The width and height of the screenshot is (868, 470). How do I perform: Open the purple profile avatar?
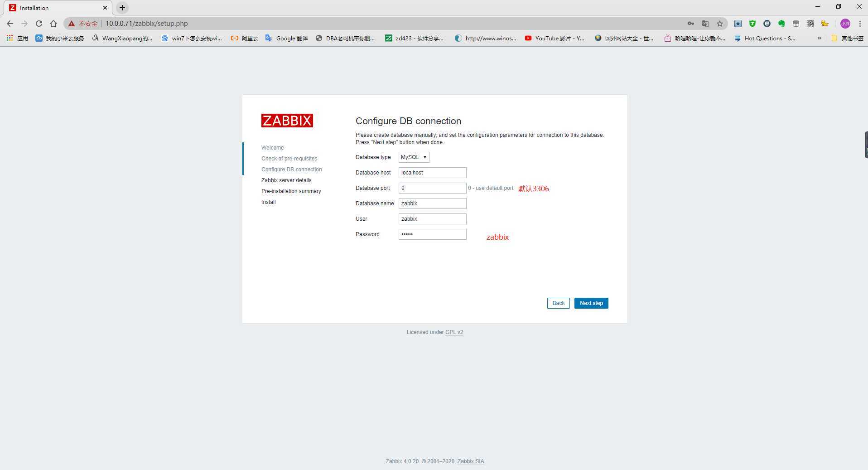tap(845, 24)
